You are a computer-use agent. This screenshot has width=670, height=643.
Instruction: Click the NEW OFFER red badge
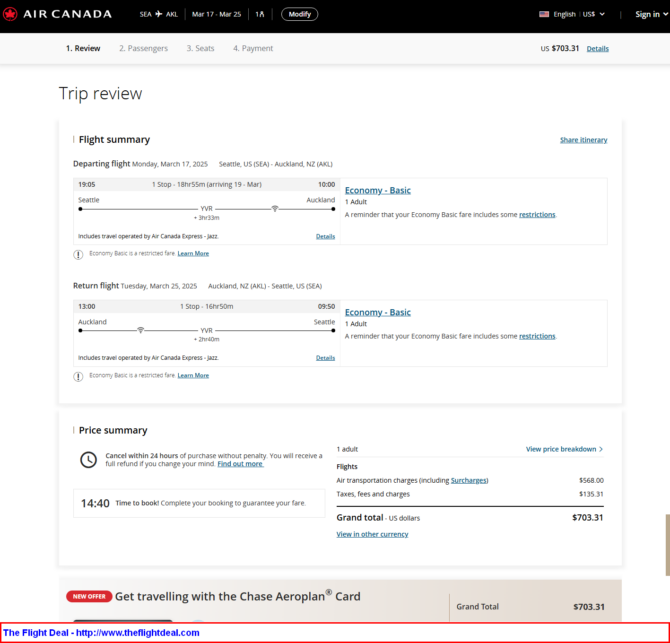(89, 596)
